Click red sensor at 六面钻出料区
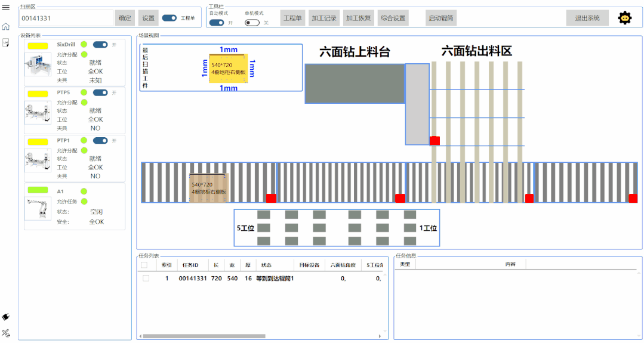The width and height of the screenshot is (644, 343). click(435, 141)
